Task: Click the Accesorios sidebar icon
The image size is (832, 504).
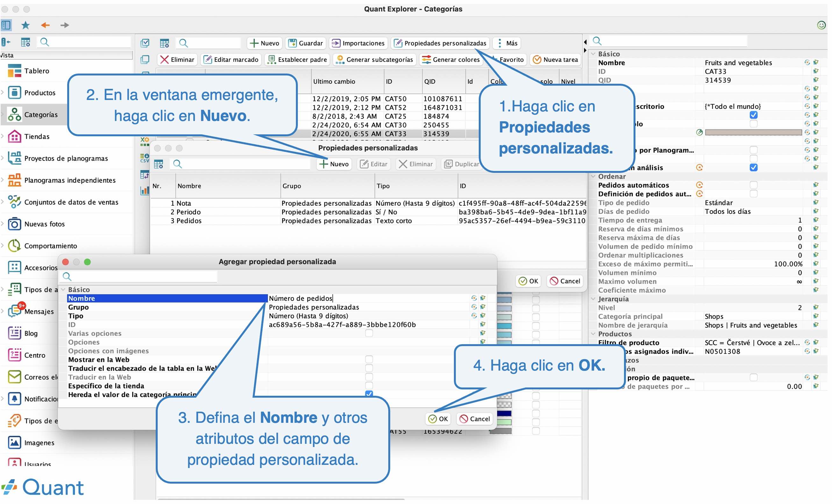Action: (14, 267)
